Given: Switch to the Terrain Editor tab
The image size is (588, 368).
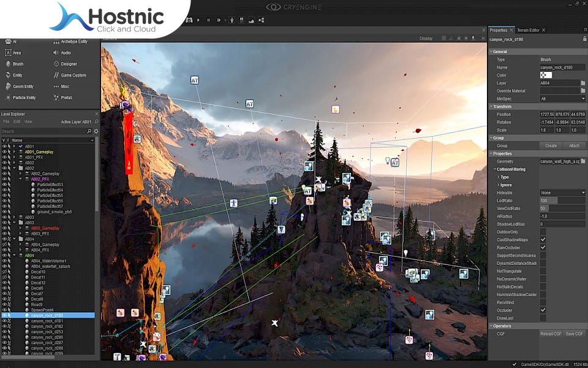Looking at the screenshot, I should point(528,30).
